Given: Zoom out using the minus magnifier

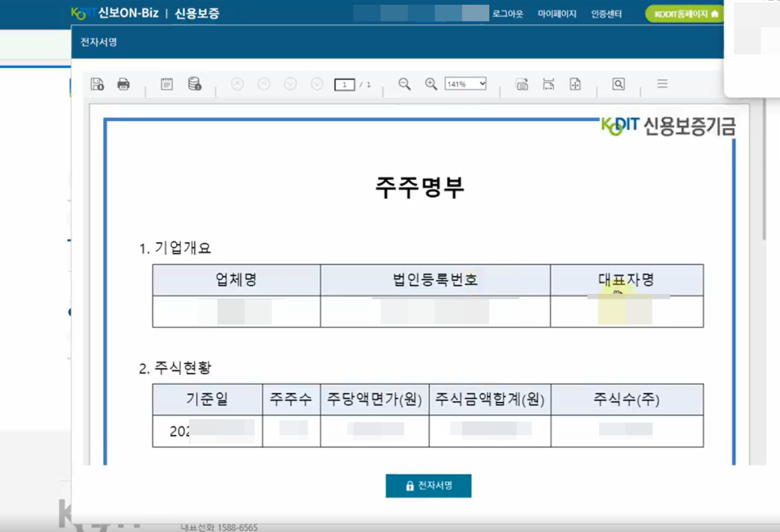Looking at the screenshot, I should (x=405, y=84).
